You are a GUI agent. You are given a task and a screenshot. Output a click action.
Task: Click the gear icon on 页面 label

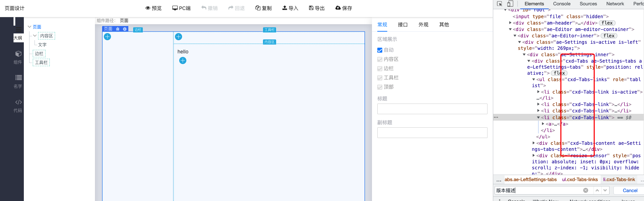coord(125,29)
